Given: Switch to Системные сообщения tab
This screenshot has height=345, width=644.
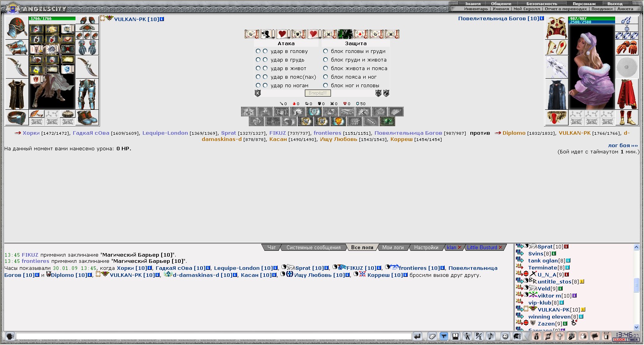Looking at the screenshot, I should coord(313,247).
